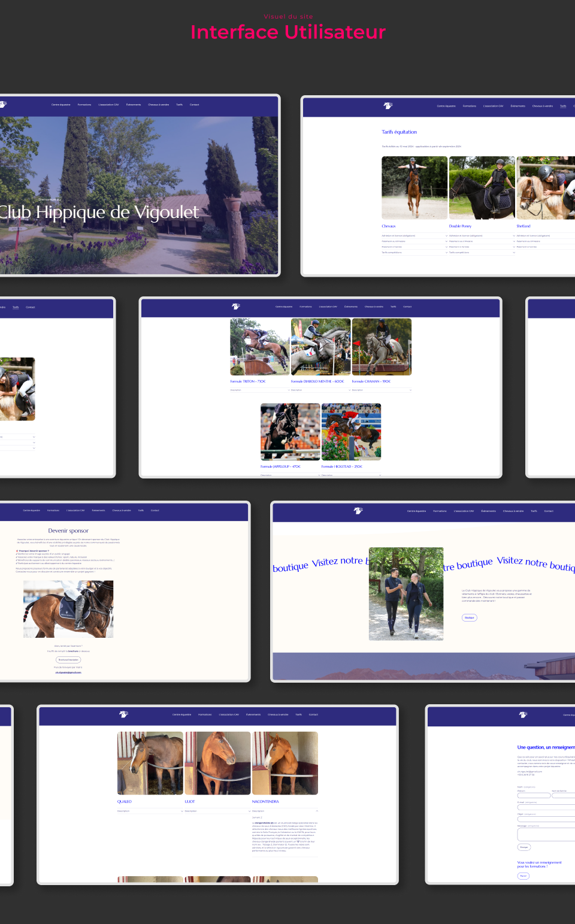Image resolution: width=575 pixels, height=924 pixels.
Task: Open 'Contact' in QUALEO mockup nav
Action: point(313,714)
